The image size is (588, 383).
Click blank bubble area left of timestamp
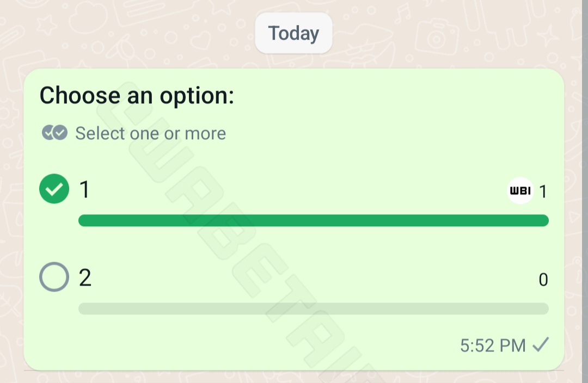pos(245,345)
